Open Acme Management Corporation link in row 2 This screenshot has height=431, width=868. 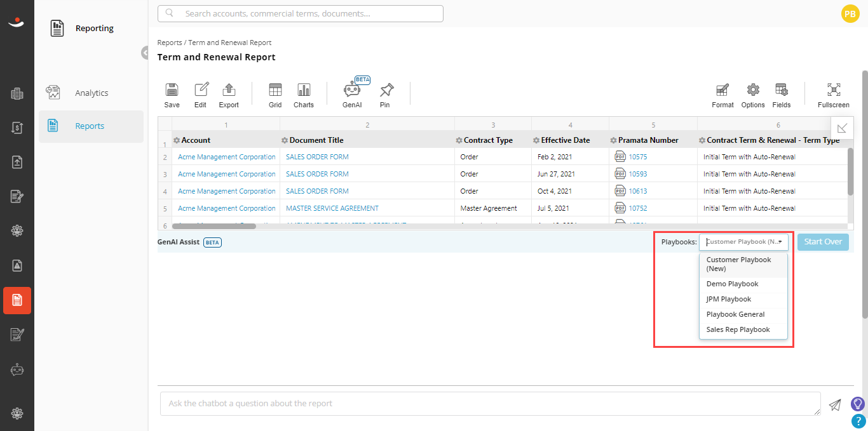pyautogui.click(x=227, y=157)
